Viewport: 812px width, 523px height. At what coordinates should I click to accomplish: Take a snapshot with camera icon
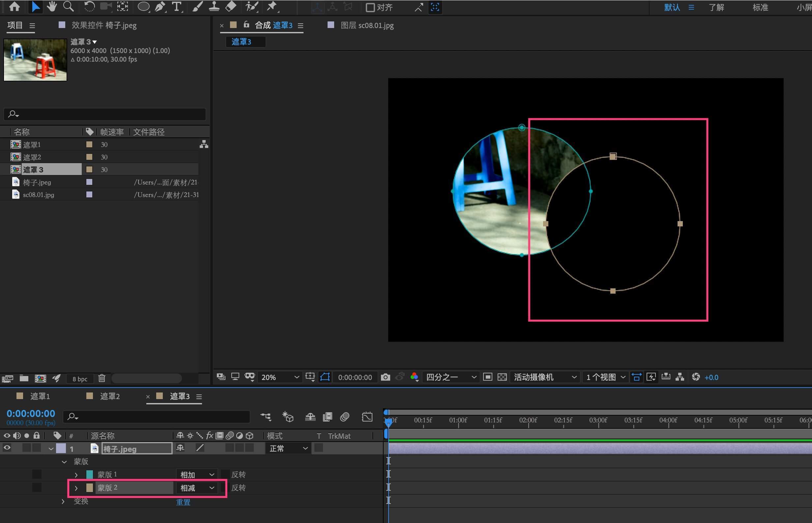coord(385,377)
